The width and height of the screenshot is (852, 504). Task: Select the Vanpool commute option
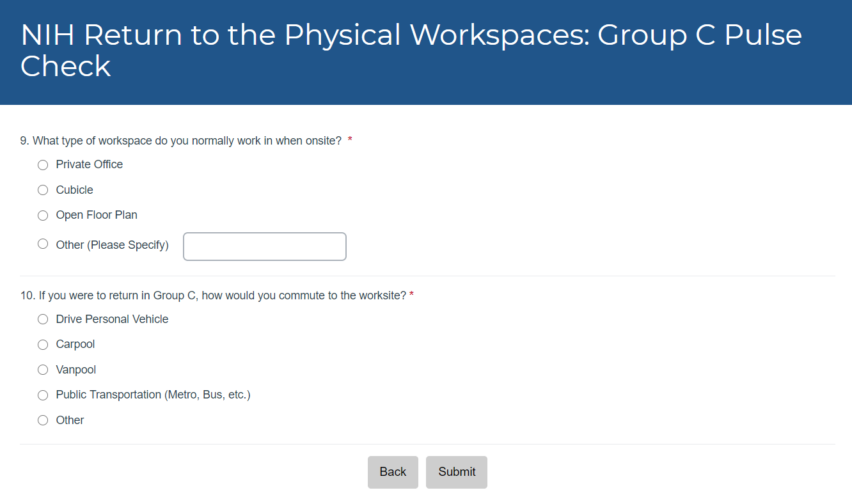pyautogui.click(x=43, y=370)
